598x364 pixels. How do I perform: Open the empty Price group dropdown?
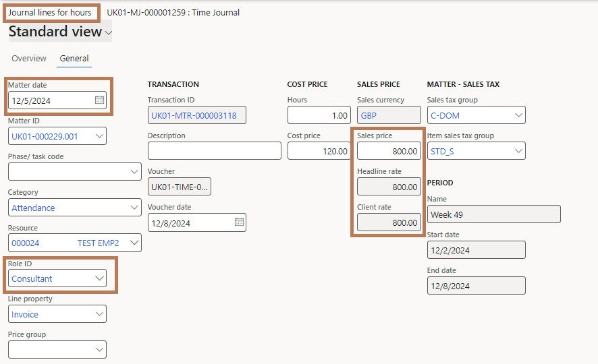99,350
